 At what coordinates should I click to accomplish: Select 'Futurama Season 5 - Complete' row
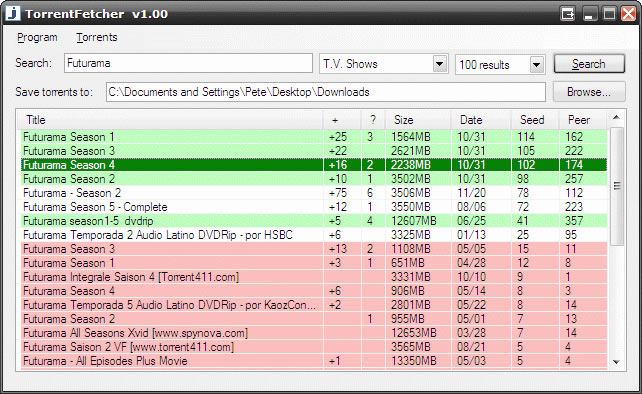click(x=314, y=207)
